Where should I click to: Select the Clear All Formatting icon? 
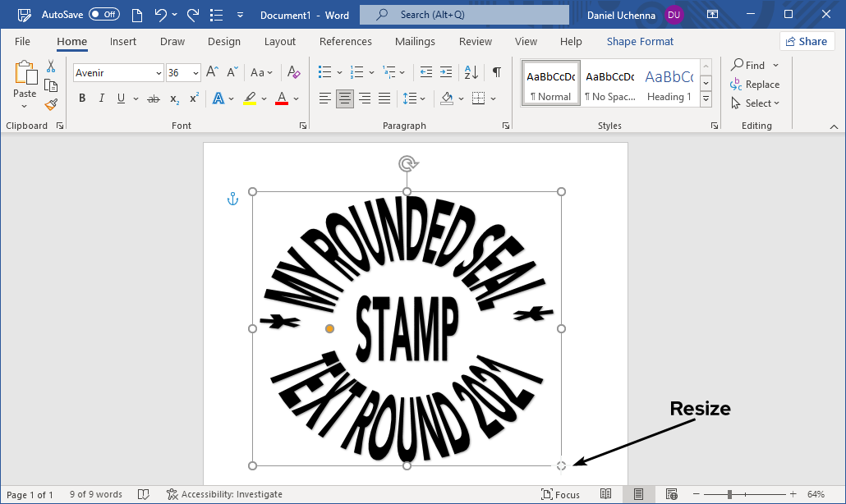[293, 72]
